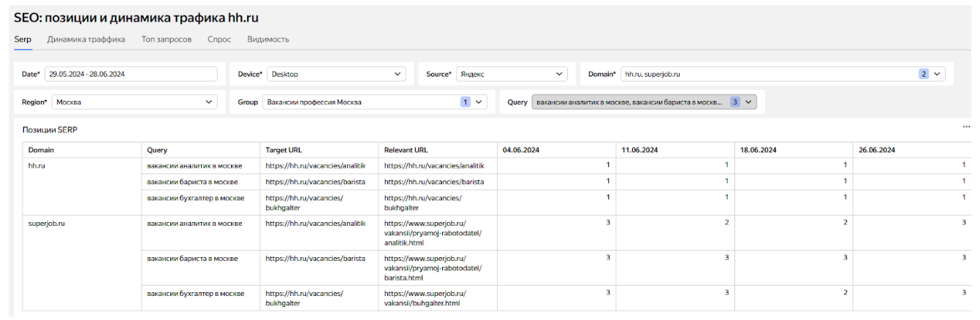Open hh.ru barista Target URL link

point(315,182)
